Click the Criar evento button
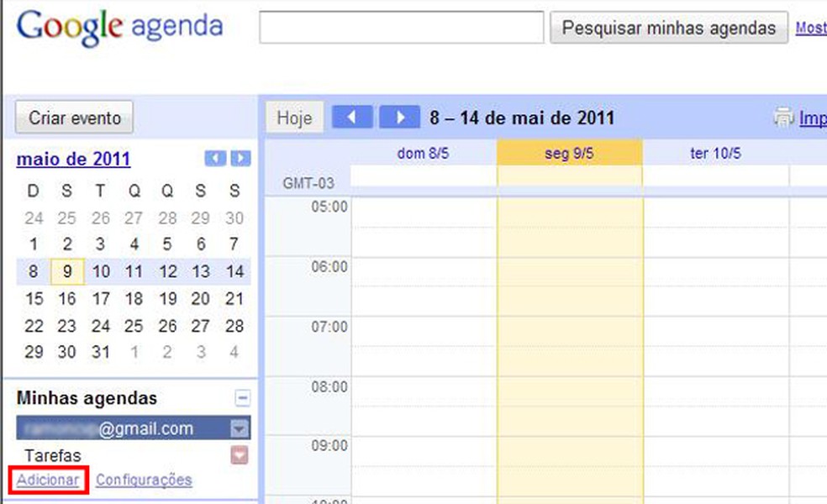Viewport: 827px width, 504px height. [74, 118]
